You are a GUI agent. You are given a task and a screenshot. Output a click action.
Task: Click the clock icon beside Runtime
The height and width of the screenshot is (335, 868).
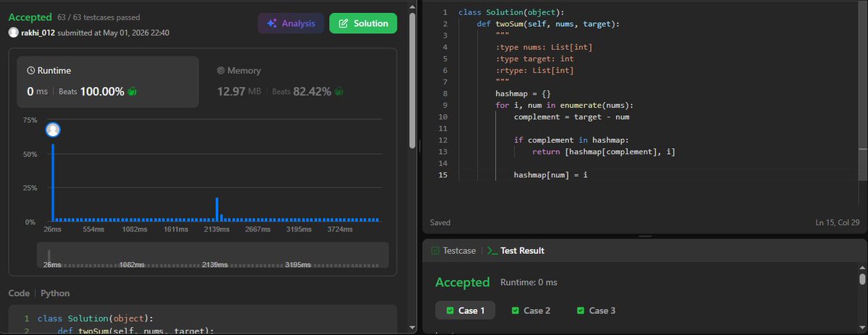coord(31,70)
